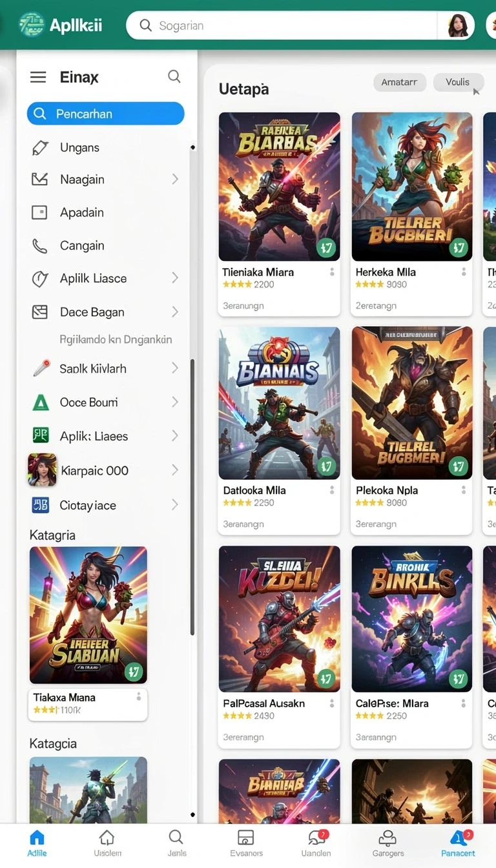Open the CalePıse: Mlara game cover
Screen dimensions: 496x868
(412, 619)
